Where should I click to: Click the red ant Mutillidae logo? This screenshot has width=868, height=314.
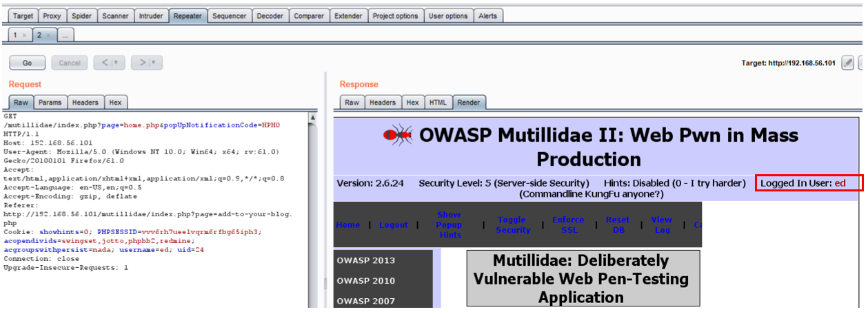coord(398,135)
